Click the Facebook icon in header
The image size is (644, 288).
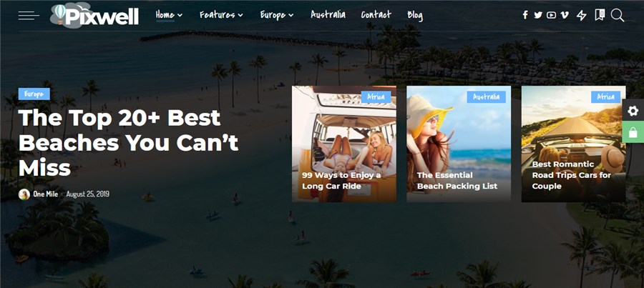pyautogui.click(x=525, y=15)
